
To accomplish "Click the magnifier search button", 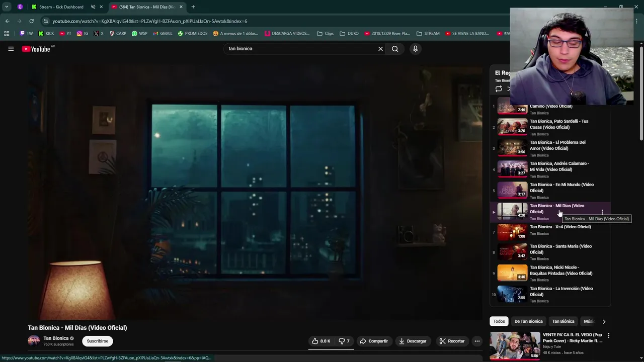I will pos(395,49).
